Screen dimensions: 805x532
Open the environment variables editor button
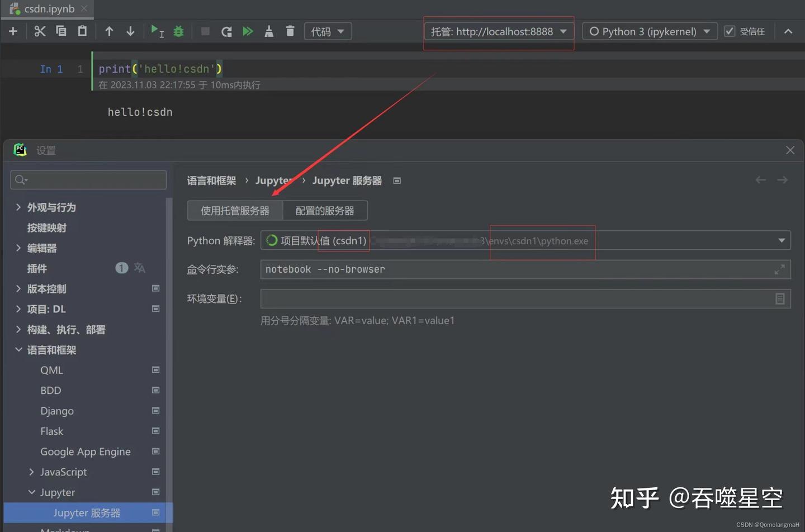coord(780,298)
